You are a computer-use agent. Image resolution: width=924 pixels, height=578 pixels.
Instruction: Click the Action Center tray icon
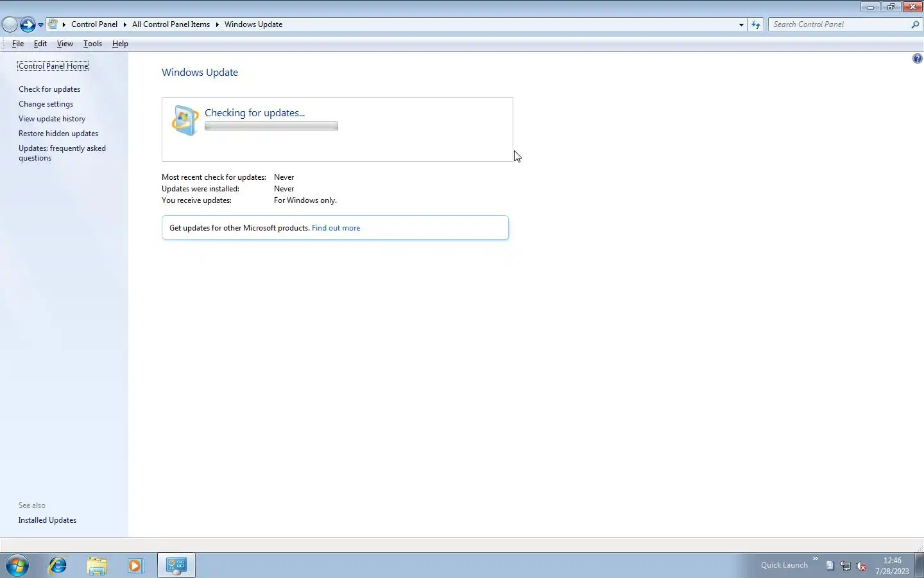click(830, 566)
